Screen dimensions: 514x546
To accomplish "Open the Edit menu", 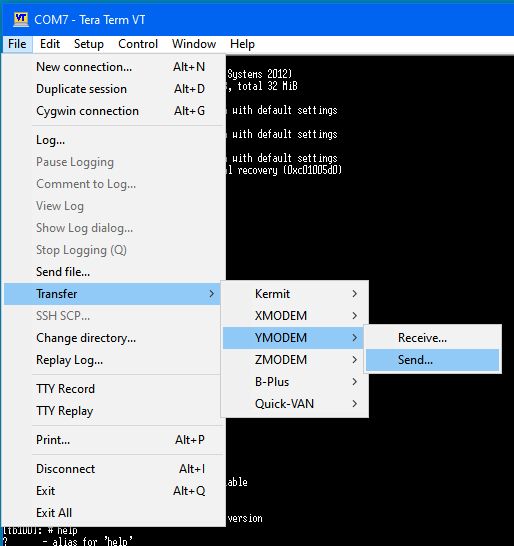I will (50, 44).
